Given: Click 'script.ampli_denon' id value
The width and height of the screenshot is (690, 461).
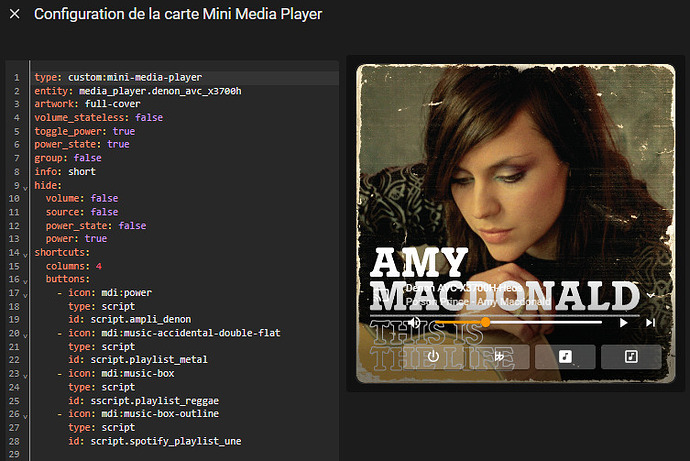Looking at the screenshot, I should coord(141,319).
